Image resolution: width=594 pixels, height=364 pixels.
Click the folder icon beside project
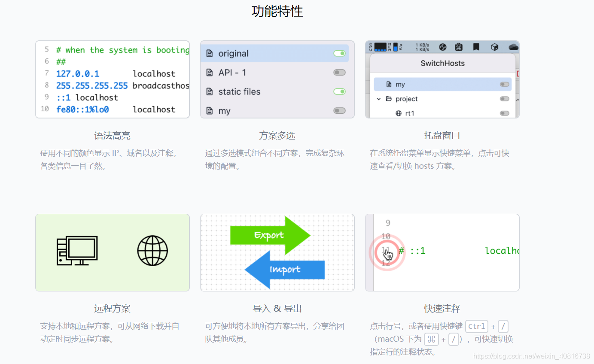pyautogui.click(x=389, y=99)
